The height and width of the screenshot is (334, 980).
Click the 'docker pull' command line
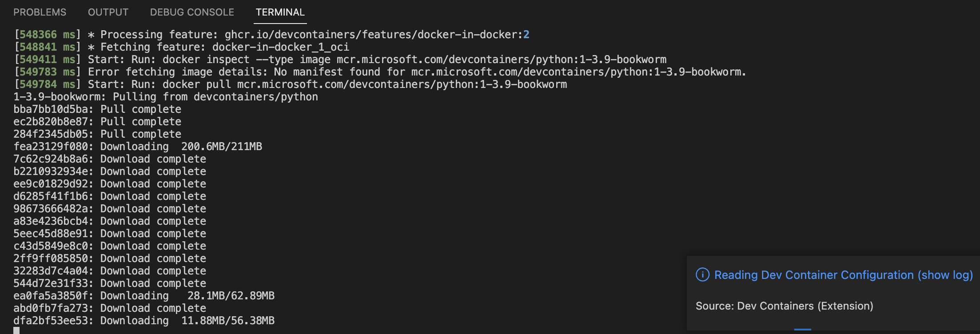coord(291,84)
